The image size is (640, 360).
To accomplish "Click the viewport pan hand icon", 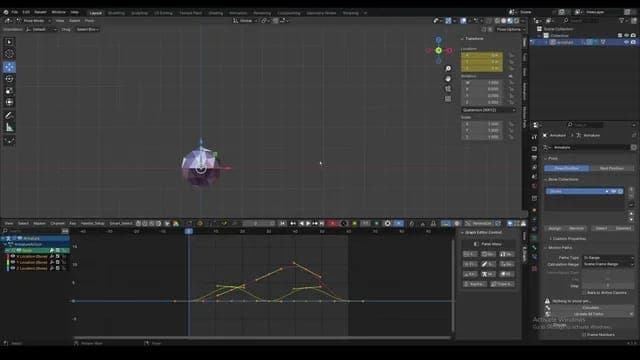I will click(448, 78).
